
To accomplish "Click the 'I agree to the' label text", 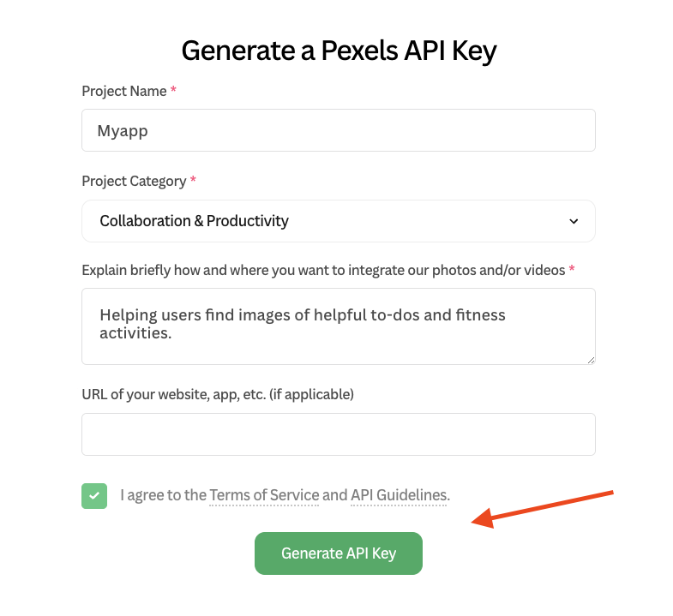I will [164, 495].
